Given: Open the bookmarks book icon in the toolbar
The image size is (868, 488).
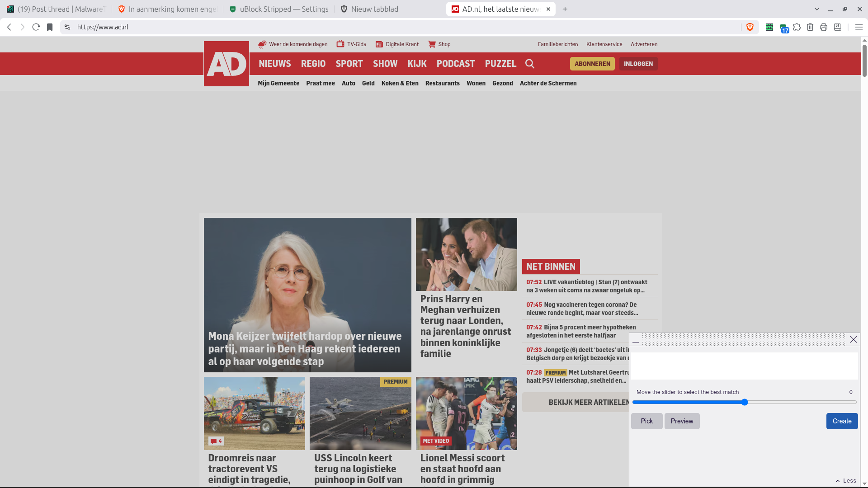Looking at the screenshot, I should click(x=837, y=27).
